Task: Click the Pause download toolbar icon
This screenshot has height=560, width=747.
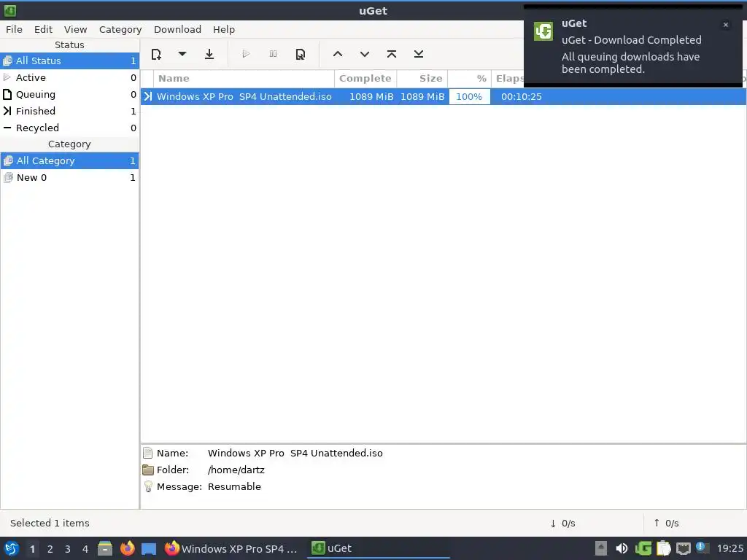Action: [273, 54]
